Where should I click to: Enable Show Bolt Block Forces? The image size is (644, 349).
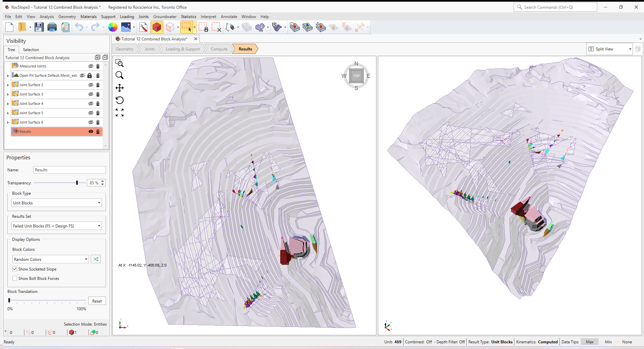pos(15,279)
